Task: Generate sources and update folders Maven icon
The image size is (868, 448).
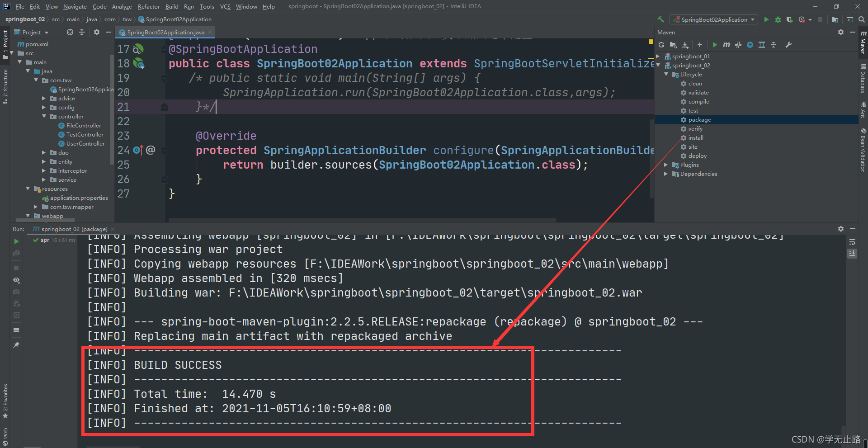Action: [x=673, y=45]
